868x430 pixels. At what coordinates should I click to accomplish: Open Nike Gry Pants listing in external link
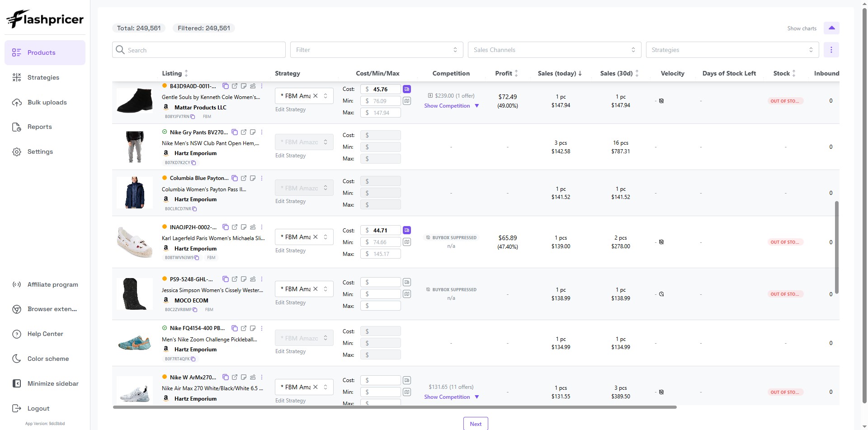point(244,132)
